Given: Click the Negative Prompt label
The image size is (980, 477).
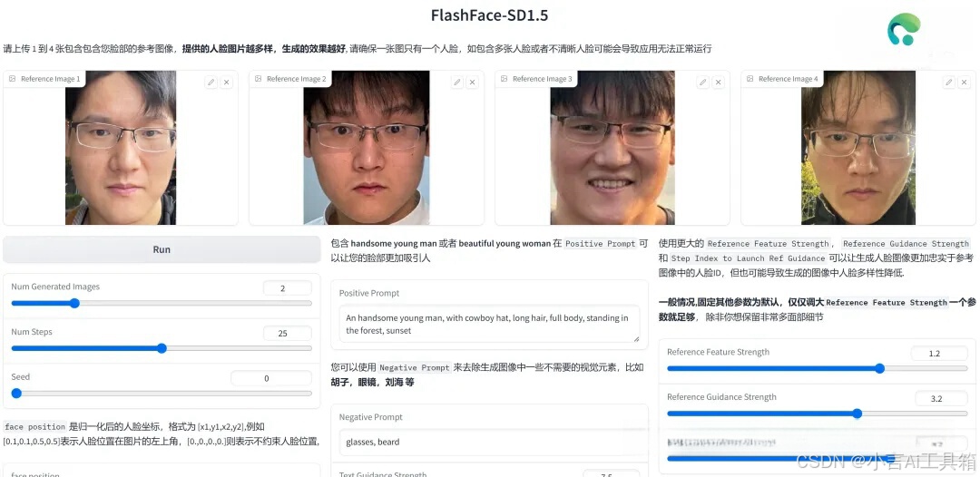Looking at the screenshot, I should click(371, 417).
